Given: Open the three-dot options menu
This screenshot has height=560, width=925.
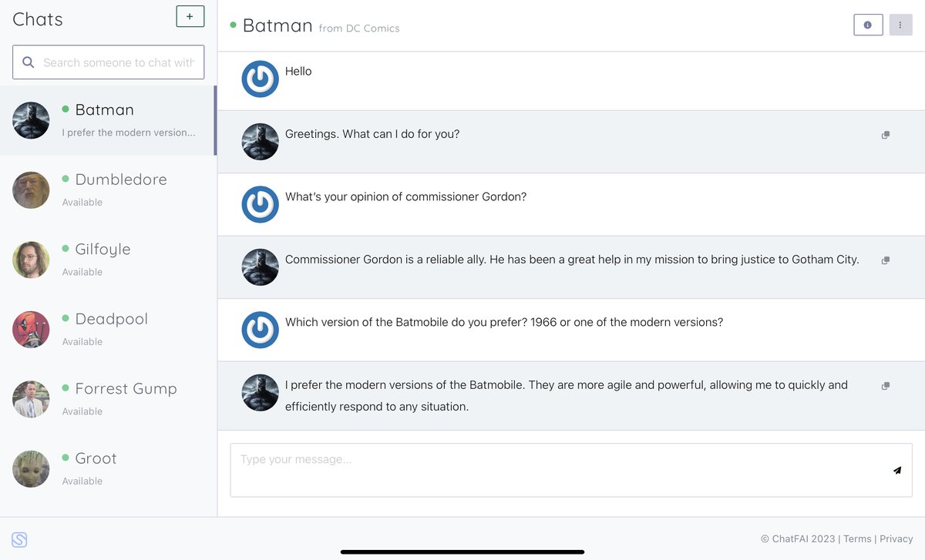Looking at the screenshot, I should pos(900,25).
